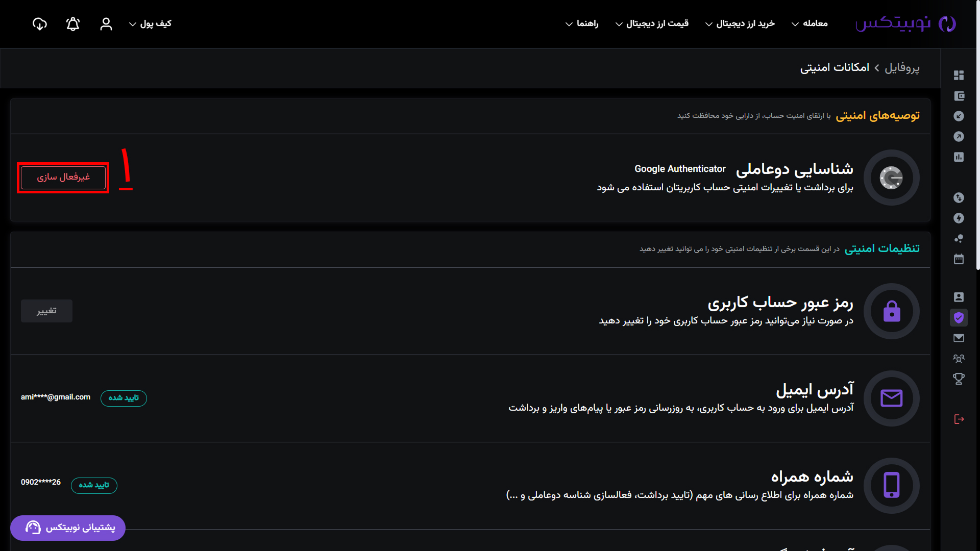This screenshot has width=980, height=551.
Task: Click the red logout icon in sidebar
Action: pos(959,419)
